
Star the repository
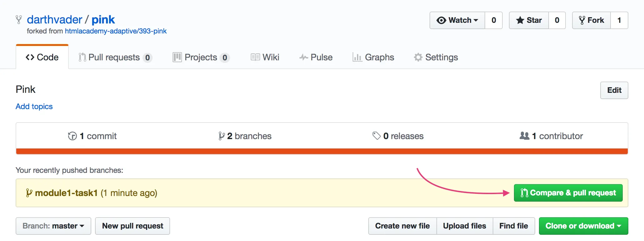click(x=529, y=20)
